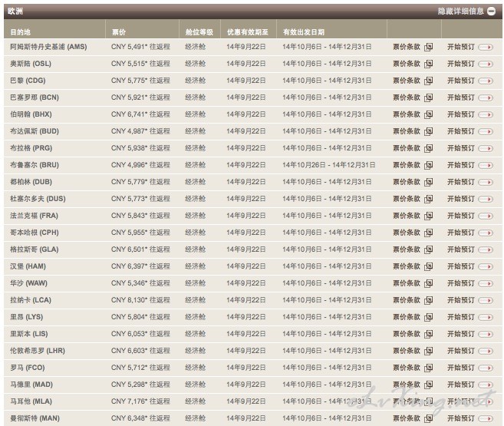Image resolution: width=504 pixels, height=426 pixels.
Task: Click booking arrow icon for Hamburg (HAM)
Action: click(486, 266)
